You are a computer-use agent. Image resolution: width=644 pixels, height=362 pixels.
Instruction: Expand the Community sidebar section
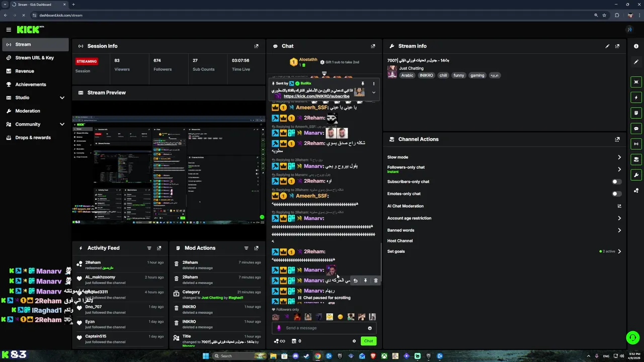click(x=62, y=124)
